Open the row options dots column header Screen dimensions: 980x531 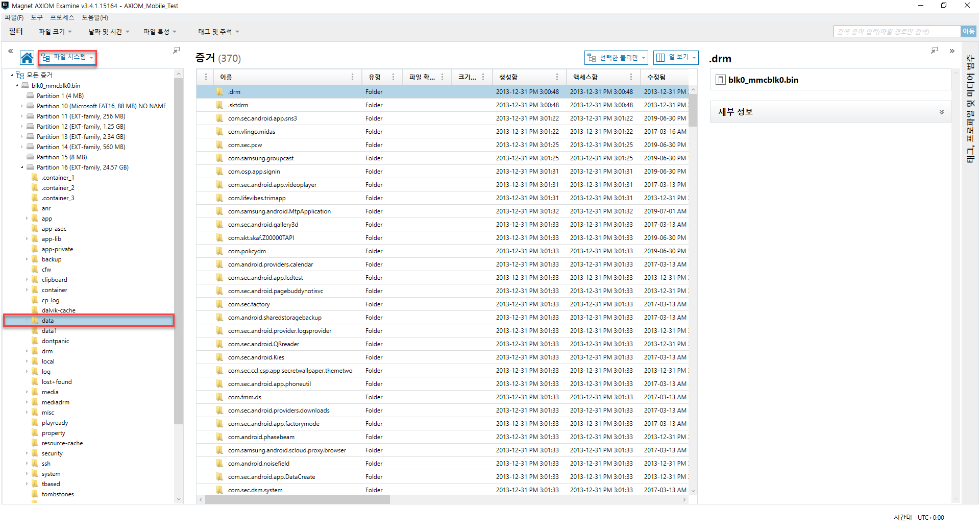(x=206, y=77)
